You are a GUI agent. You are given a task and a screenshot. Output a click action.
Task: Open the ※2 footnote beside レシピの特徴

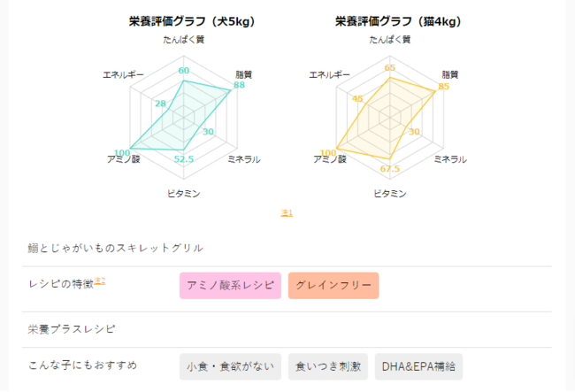coord(101,281)
